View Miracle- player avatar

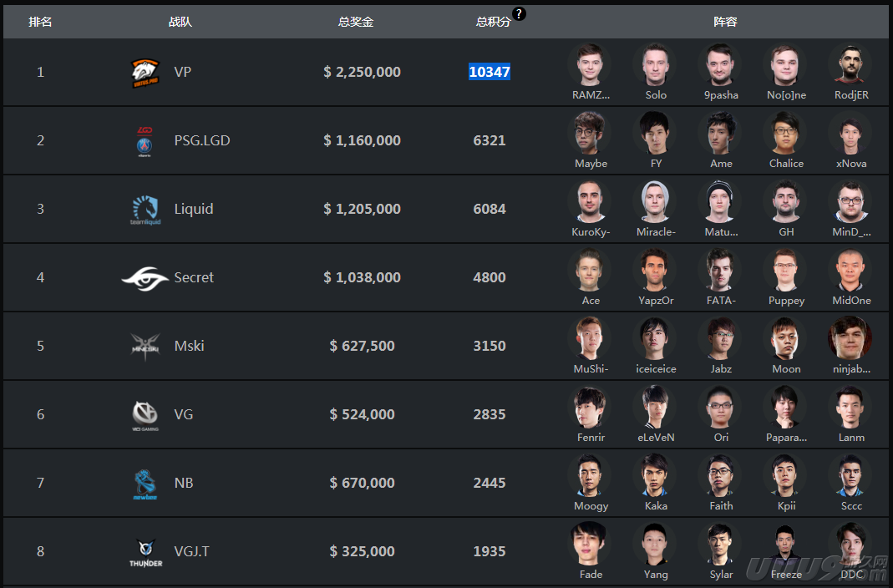point(655,201)
